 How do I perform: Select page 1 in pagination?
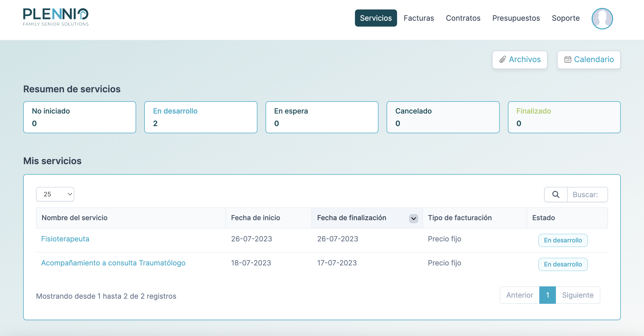pos(547,295)
